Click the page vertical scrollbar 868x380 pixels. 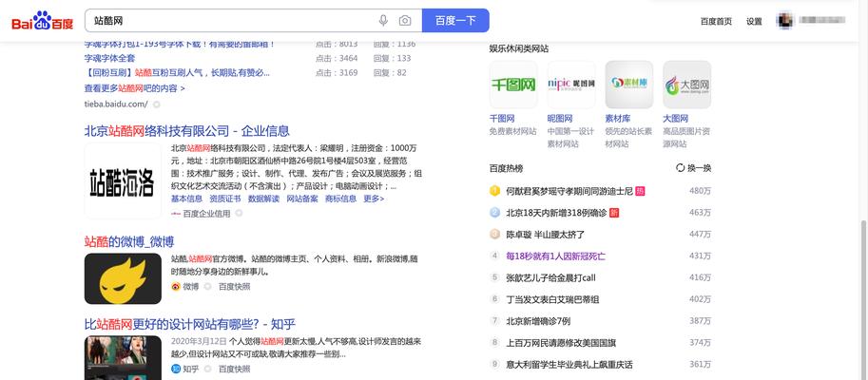[863, 298]
